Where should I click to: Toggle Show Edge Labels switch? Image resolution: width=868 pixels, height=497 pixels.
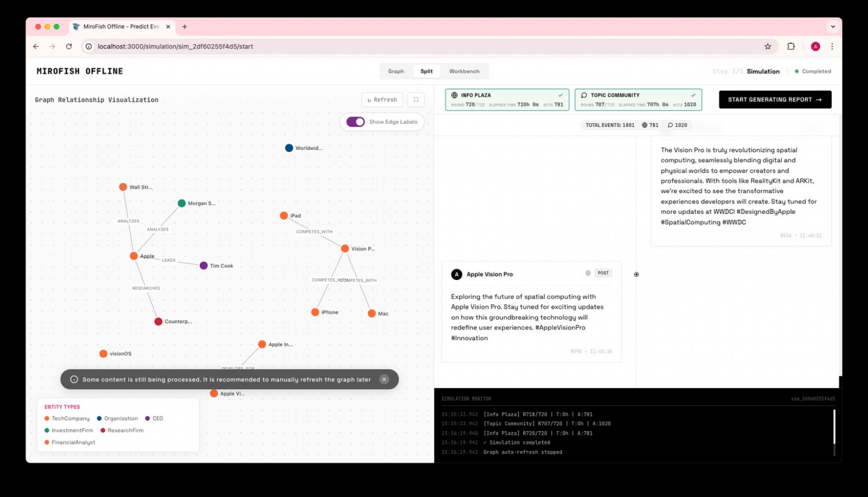point(356,122)
